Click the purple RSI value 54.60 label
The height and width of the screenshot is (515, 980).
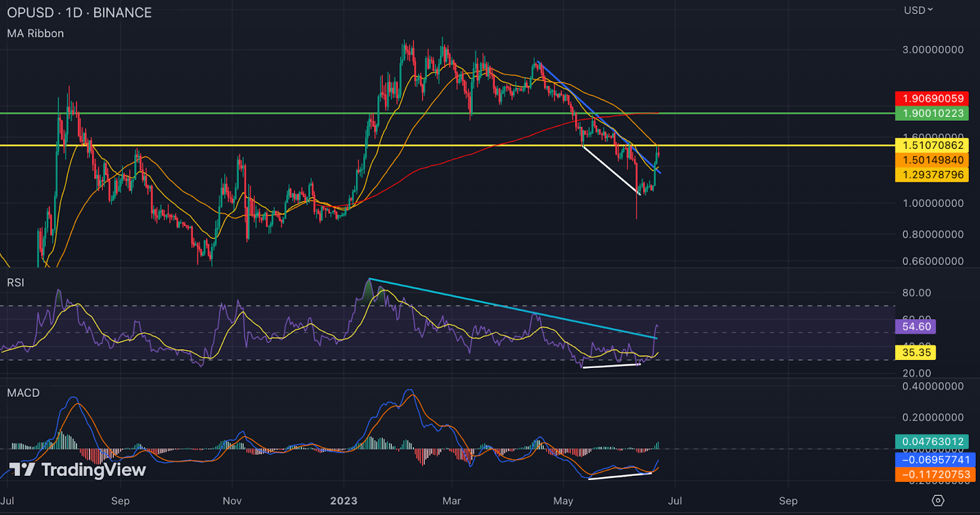tap(916, 326)
